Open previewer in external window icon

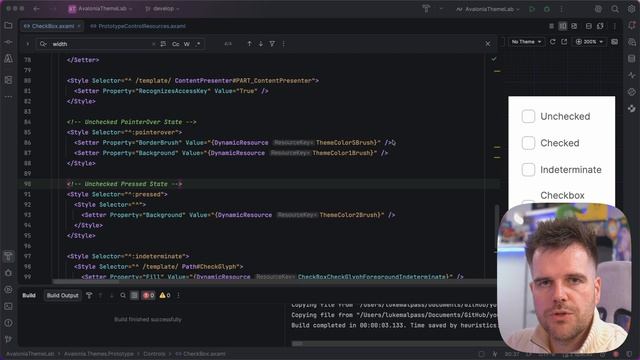tap(564, 42)
